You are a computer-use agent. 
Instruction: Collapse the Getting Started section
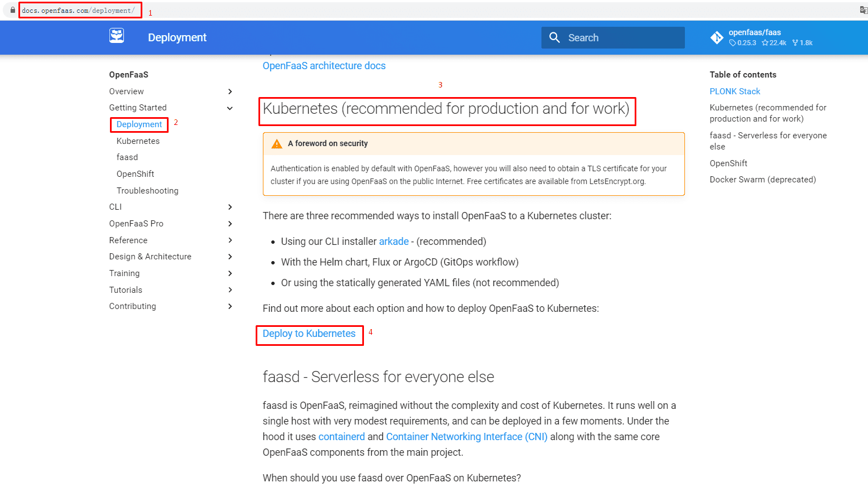coord(230,108)
